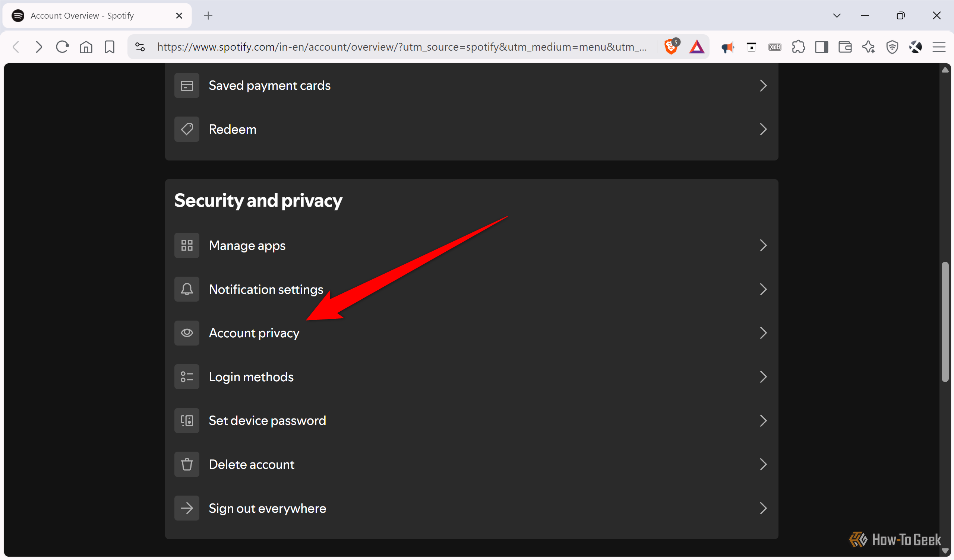Open a new browser tab
This screenshot has width=954, height=560.
(x=208, y=16)
